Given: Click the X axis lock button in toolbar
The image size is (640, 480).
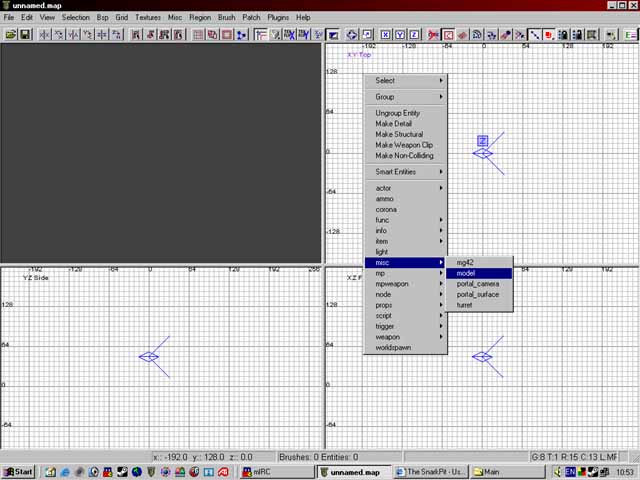Looking at the screenshot, I should pyautogui.click(x=385, y=34).
